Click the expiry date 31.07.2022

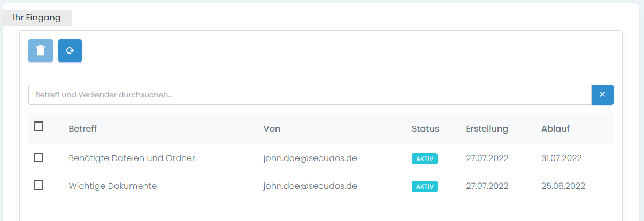coord(561,158)
